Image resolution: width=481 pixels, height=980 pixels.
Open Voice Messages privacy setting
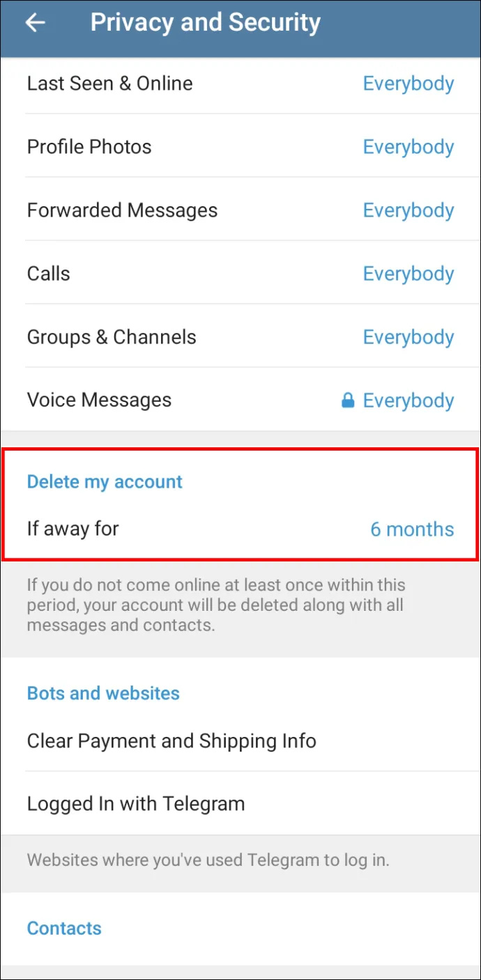240,400
